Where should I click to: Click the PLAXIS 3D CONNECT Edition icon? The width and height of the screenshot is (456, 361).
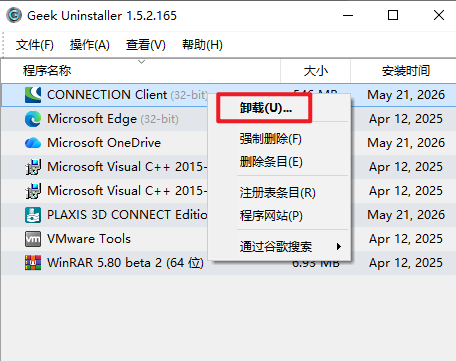tap(33, 215)
